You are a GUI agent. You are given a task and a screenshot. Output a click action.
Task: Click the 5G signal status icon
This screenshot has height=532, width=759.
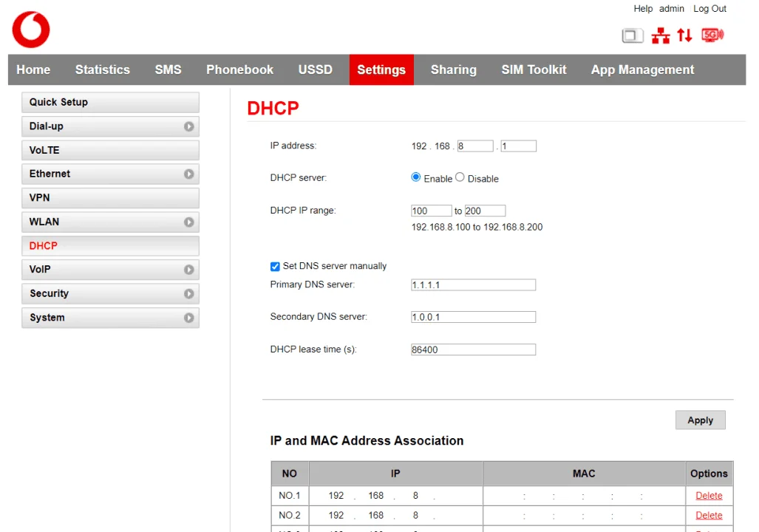click(712, 35)
